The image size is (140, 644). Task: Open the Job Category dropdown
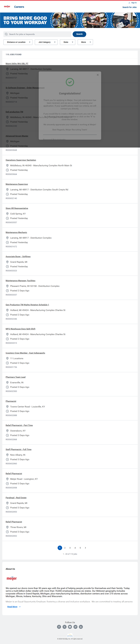click(x=46, y=42)
